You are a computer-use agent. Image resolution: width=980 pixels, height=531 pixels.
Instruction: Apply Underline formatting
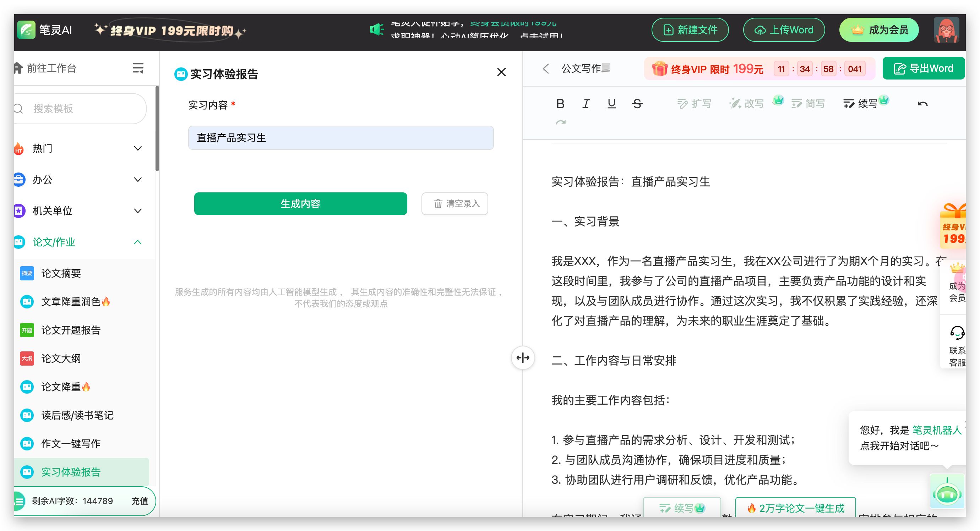pyautogui.click(x=611, y=103)
